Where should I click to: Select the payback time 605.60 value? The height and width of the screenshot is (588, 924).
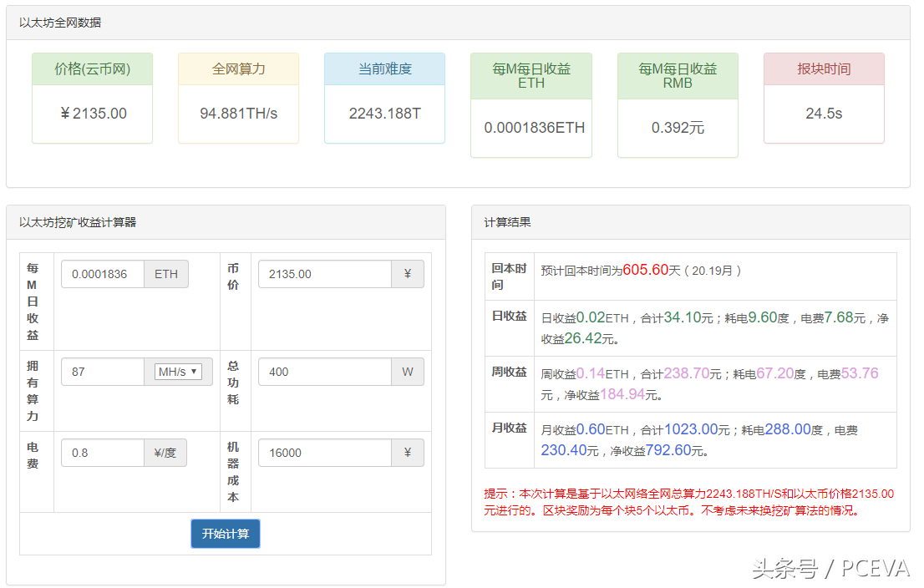point(645,270)
